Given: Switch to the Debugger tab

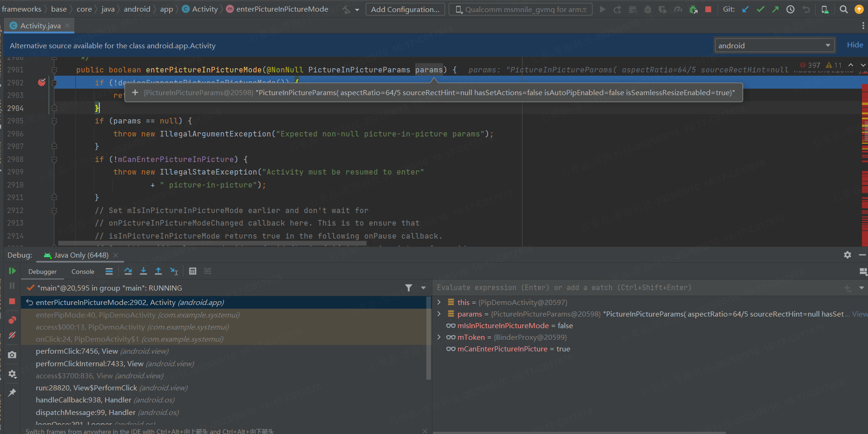Looking at the screenshot, I should (42, 272).
